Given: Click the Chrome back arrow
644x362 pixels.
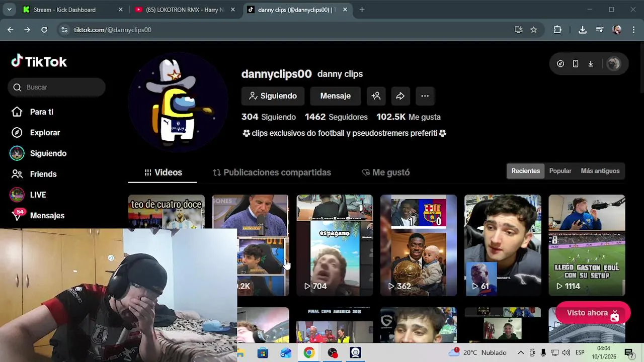Looking at the screenshot, I should point(10,30).
